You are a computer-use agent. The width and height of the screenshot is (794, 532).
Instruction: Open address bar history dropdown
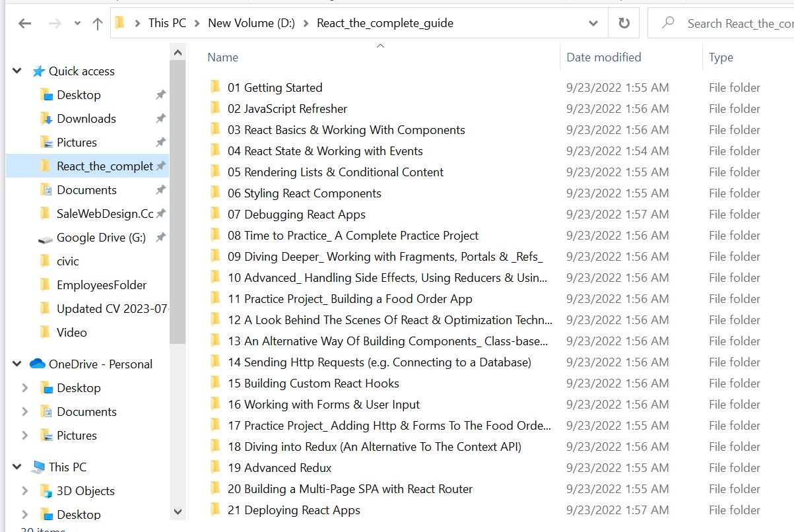(x=593, y=23)
